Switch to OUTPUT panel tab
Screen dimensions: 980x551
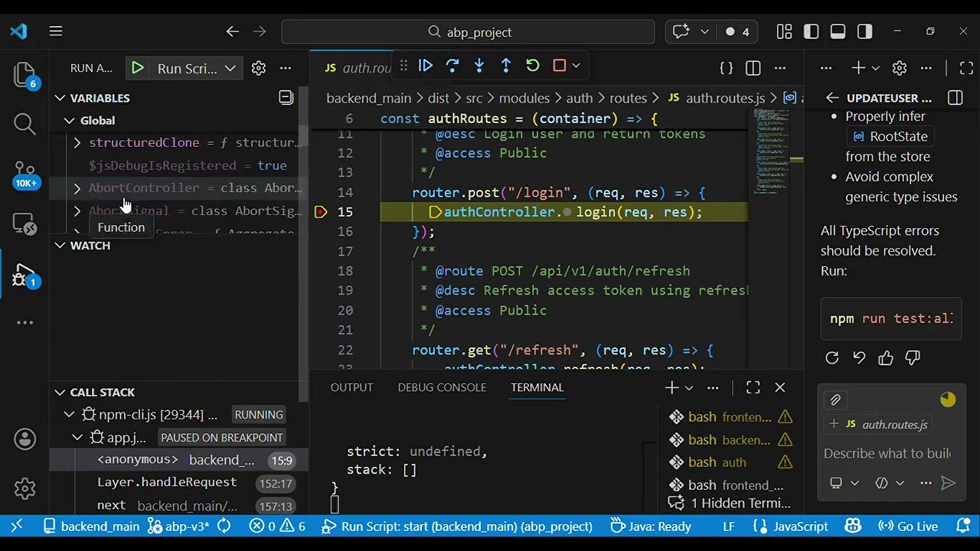pos(351,387)
